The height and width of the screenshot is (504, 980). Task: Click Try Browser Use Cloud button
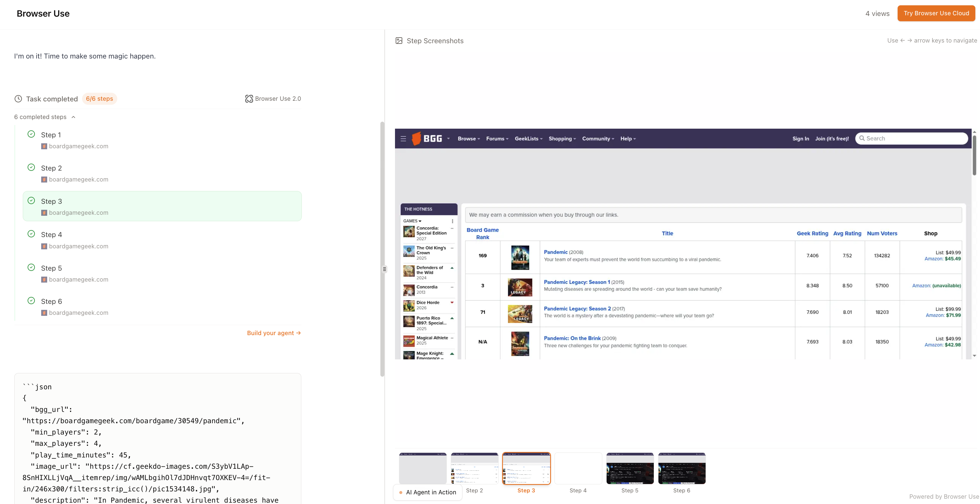936,13
